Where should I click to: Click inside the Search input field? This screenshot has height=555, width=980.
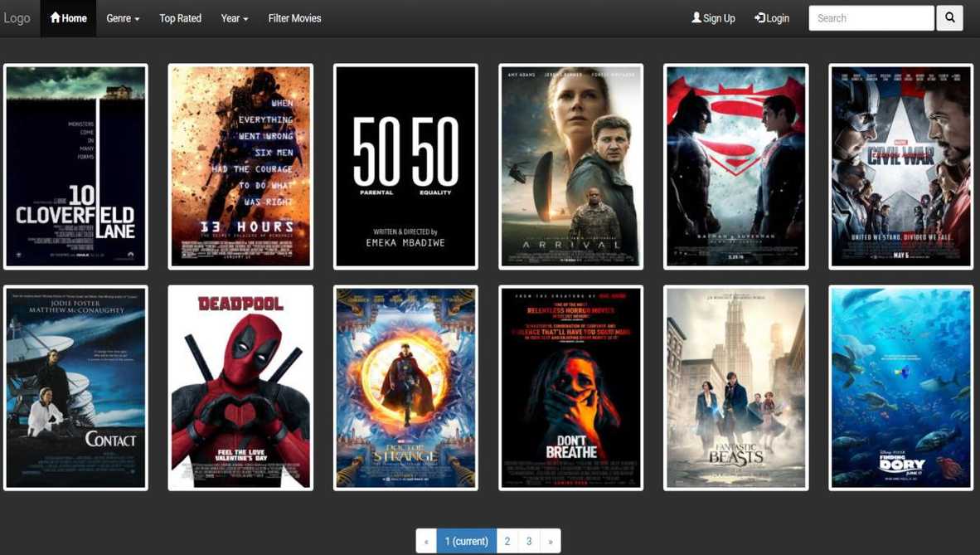871,17
